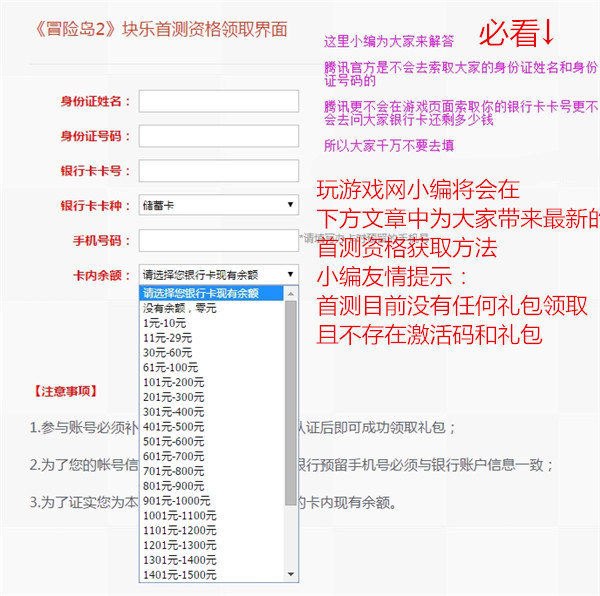Choose 1401元-1500元 in the dropdown list
Image resolution: width=600 pixels, height=596 pixels.
(x=212, y=575)
